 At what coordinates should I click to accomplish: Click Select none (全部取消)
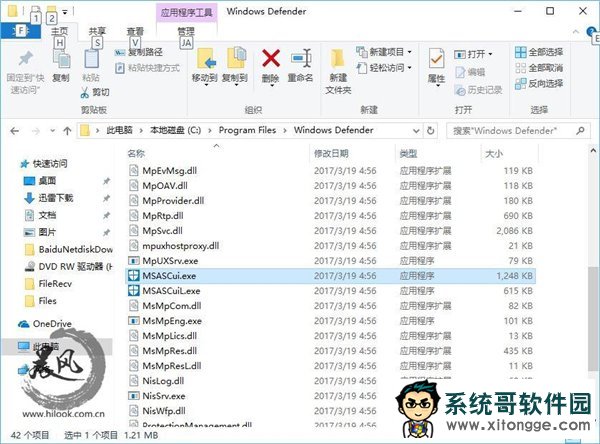[x=539, y=68]
